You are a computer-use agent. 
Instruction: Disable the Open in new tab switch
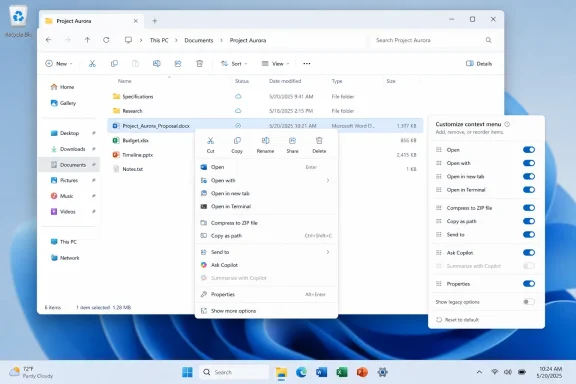pos(529,176)
